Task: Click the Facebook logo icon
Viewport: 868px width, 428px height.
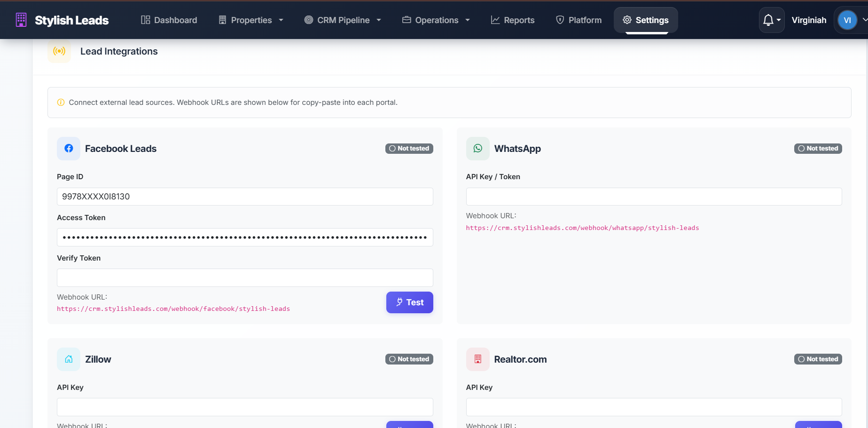Action: [x=69, y=149]
